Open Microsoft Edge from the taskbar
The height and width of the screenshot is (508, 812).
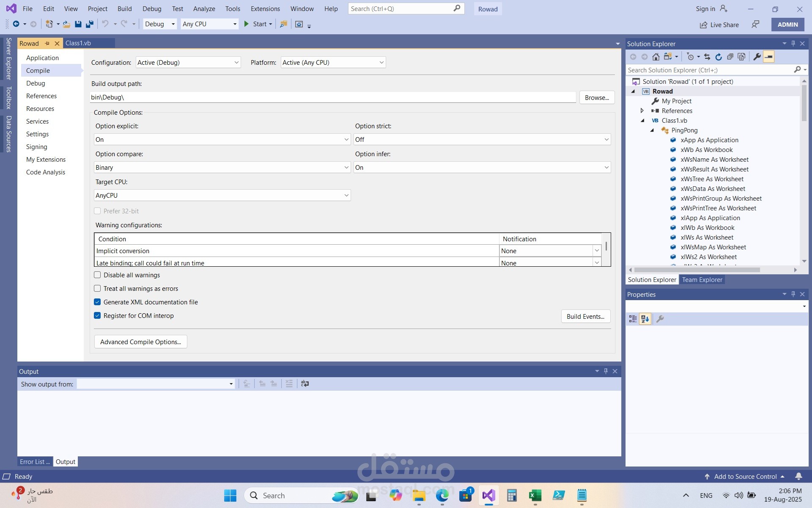442,495
